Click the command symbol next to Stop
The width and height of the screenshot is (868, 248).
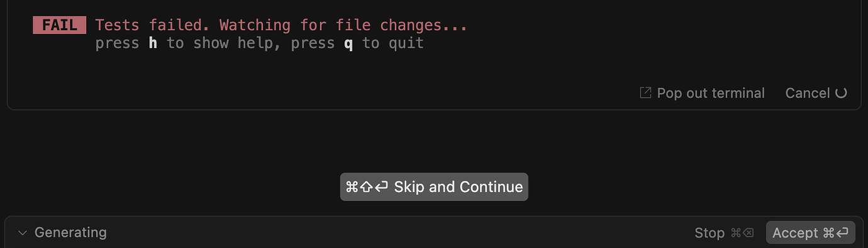[736, 233]
